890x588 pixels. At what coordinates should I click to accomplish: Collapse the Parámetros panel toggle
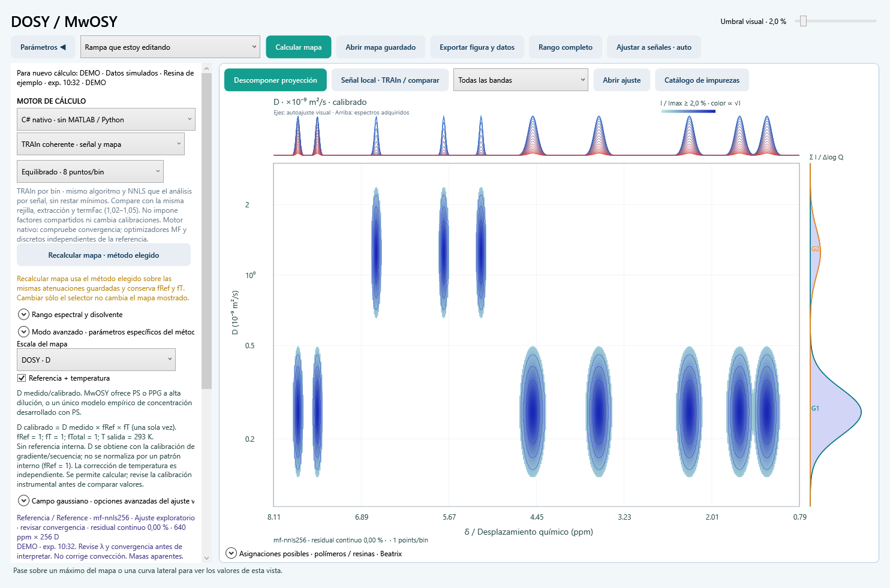pyautogui.click(x=43, y=47)
